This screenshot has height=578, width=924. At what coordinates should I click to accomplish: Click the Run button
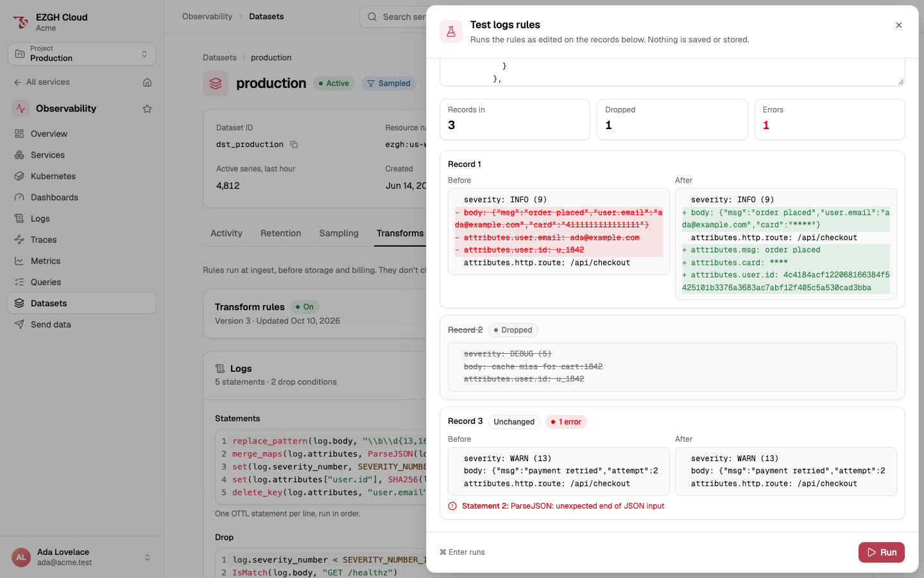tap(882, 552)
